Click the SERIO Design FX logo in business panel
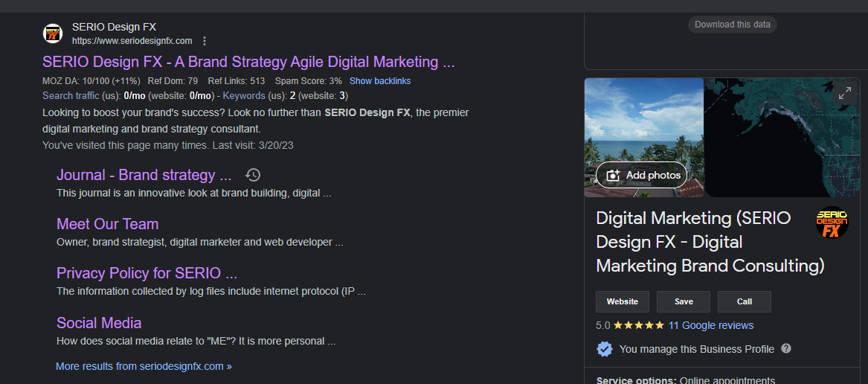The image size is (868, 384). pos(832,223)
